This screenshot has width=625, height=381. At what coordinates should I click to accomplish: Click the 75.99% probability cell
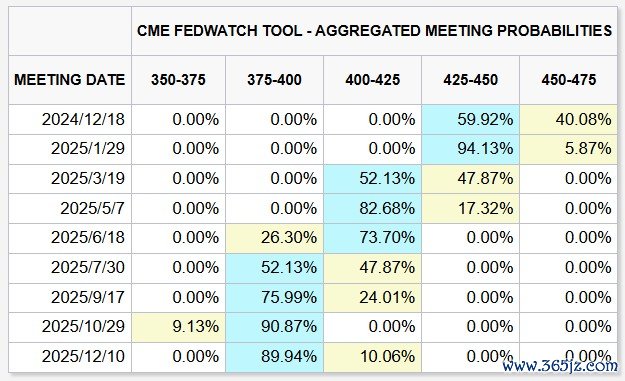pyautogui.click(x=274, y=298)
